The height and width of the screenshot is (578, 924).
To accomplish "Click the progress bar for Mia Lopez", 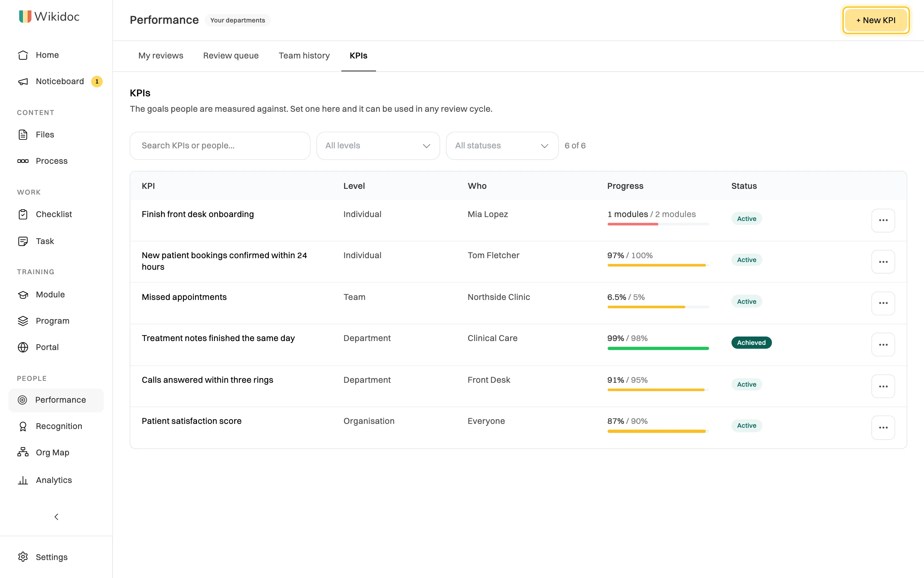I will (x=658, y=224).
